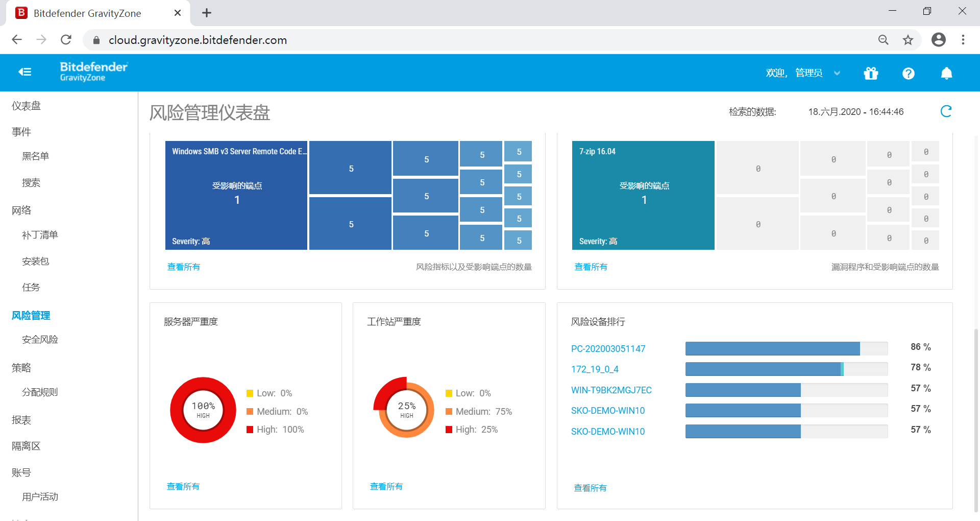The width and height of the screenshot is (980, 521).
Task: Open the help question mark icon
Action: click(908, 74)
